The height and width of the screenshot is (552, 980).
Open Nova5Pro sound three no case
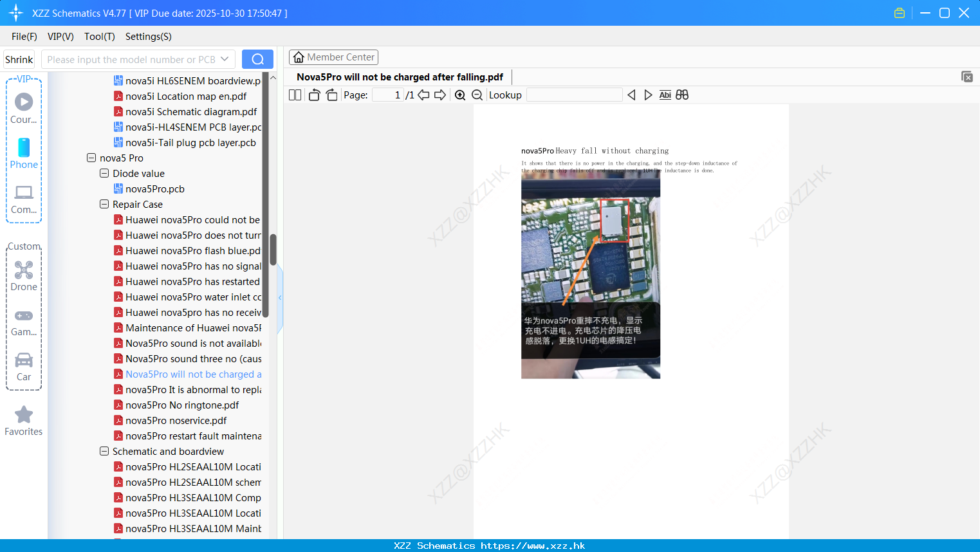pyautogui.click(x=187, y=358)
